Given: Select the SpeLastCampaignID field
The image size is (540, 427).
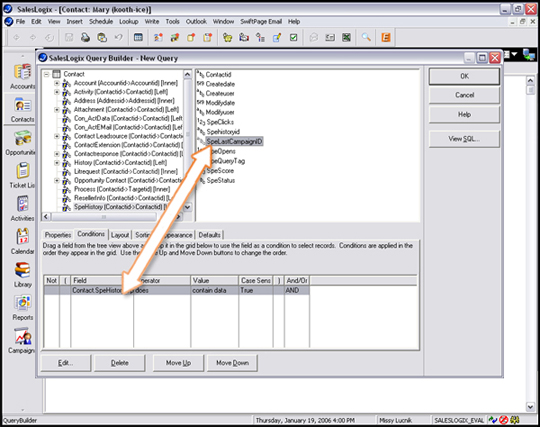Looking at the screenshot, I should point(234,141).
